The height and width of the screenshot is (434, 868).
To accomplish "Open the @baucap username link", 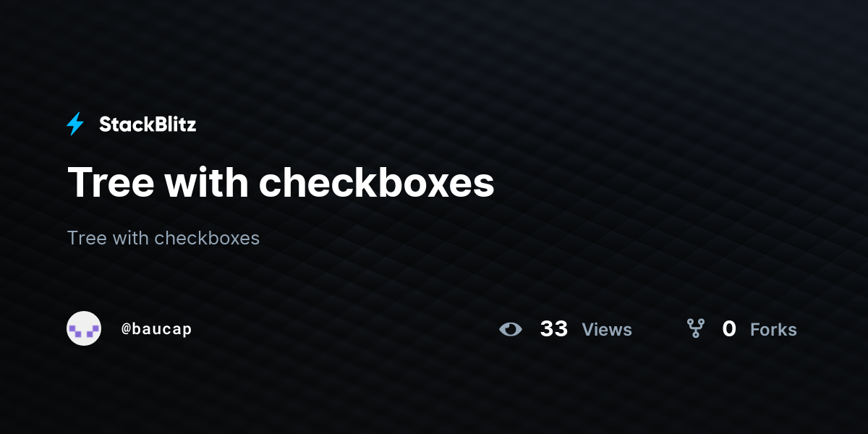I will 156,329.
